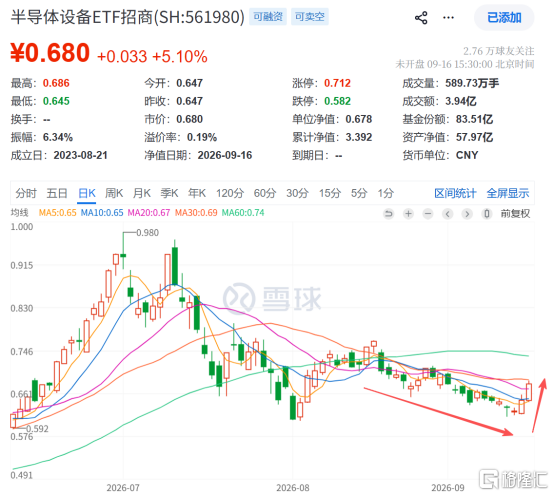Click the MA10:0.65 indicator label
This screenshot has width=554, height=496.
click(x=102, y=213)
